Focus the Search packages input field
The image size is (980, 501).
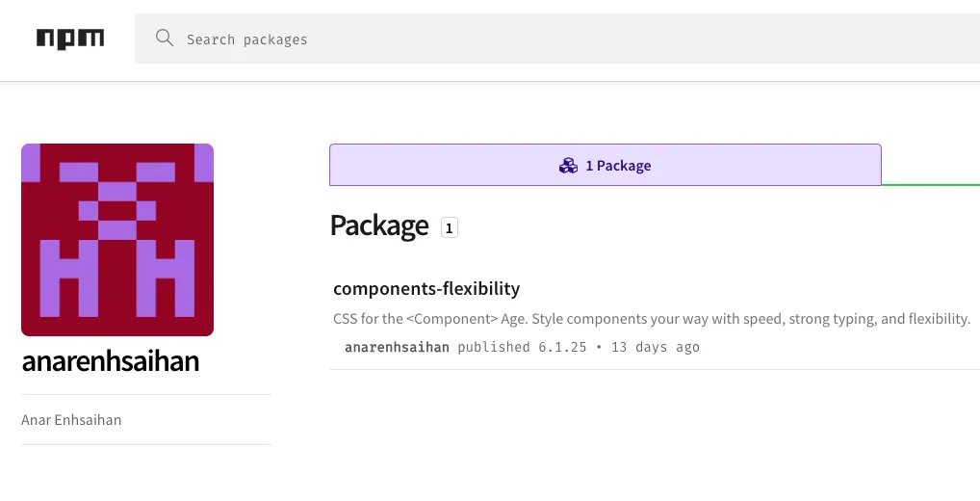[x=558, y=40]
